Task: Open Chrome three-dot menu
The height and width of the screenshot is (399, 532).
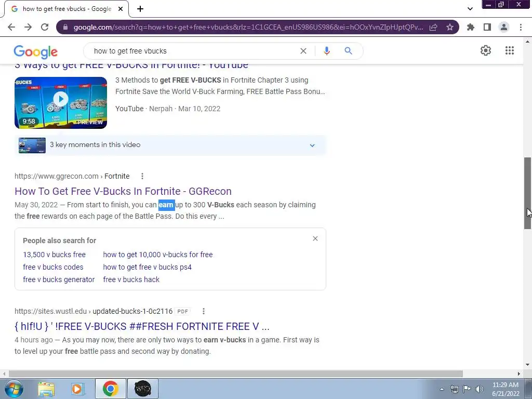Action: pos(521,27)
